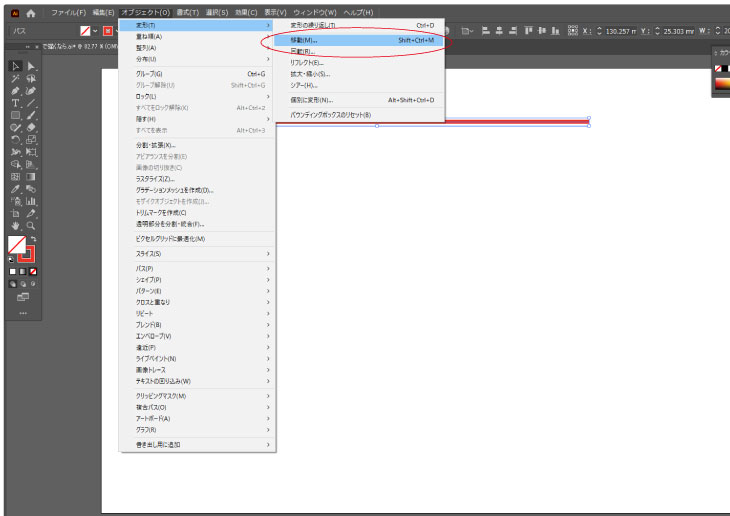730x516 pixels.
Task: Select the Eyedropper tool
Action: [15, 188]
